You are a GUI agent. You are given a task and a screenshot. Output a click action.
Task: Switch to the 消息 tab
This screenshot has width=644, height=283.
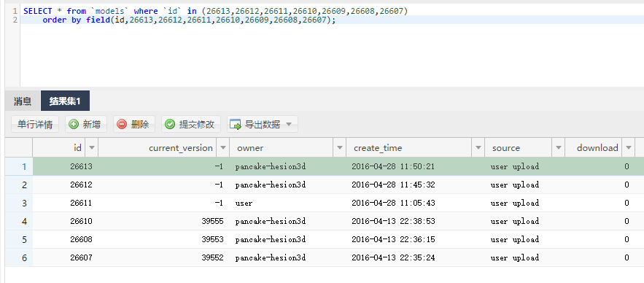(23, 101)
